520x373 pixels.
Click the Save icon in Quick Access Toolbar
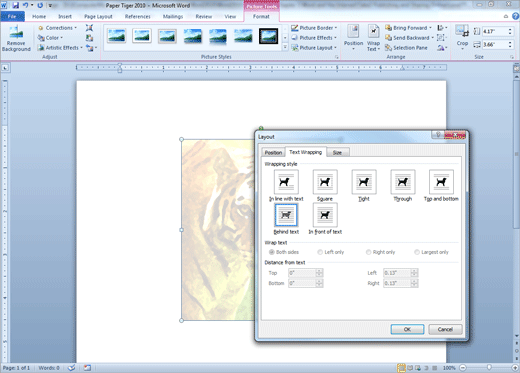[15, 5]
